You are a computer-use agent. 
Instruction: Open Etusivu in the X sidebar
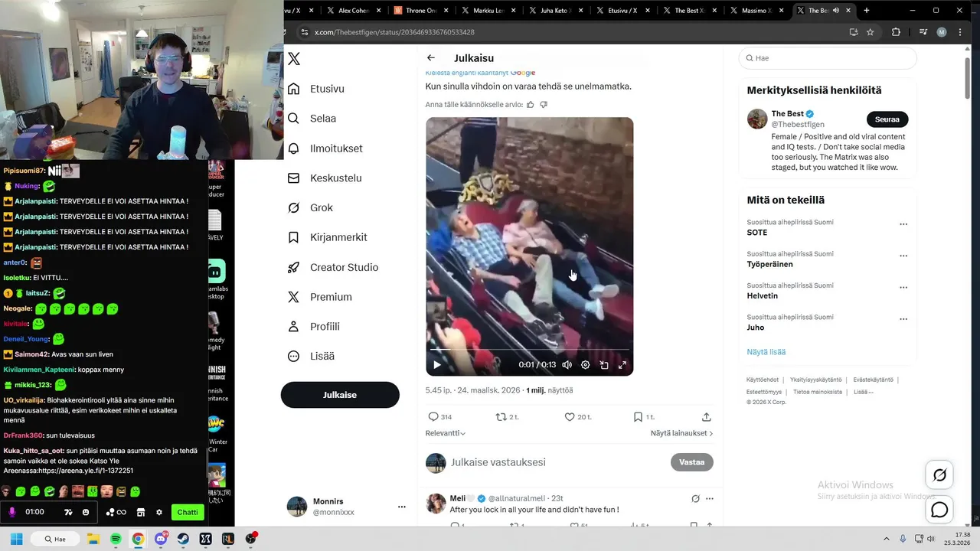[315, 89]
